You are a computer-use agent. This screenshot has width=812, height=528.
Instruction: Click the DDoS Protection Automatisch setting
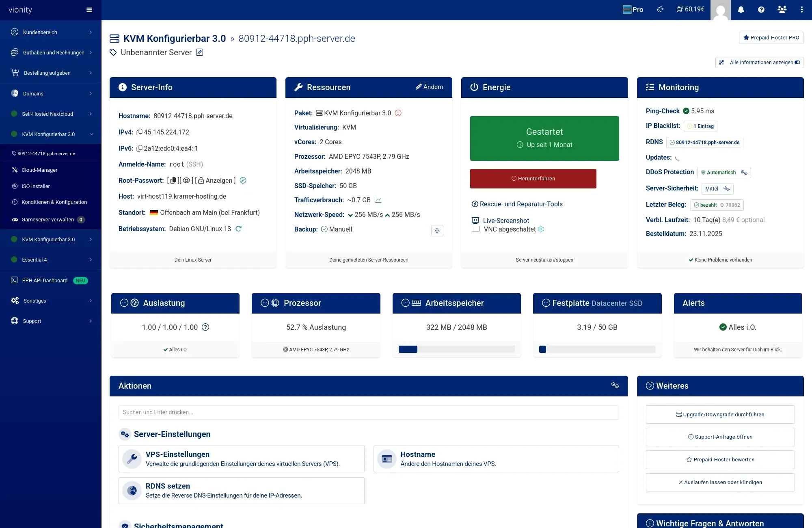(724, 173)
